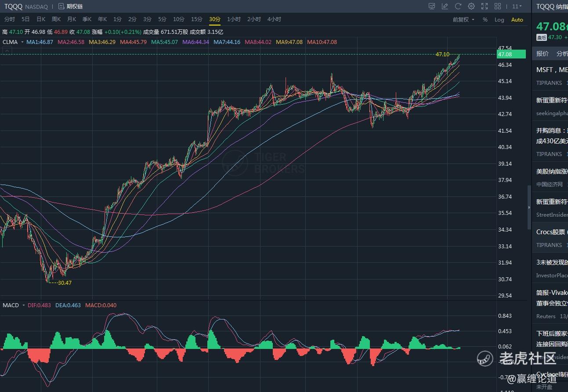This screenshot has width=568, height=392.
Task: Open CLMA indicator dropdown
Action: (13, 42)
